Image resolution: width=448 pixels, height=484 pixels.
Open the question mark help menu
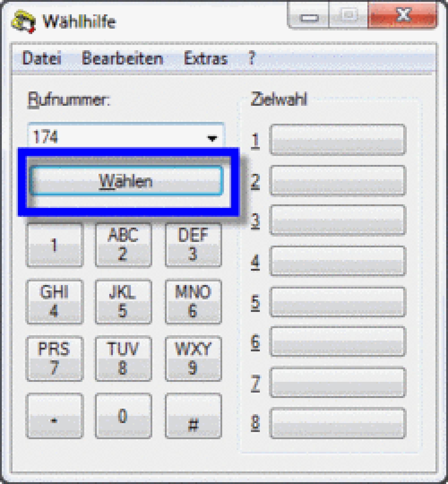click(252, 58)
